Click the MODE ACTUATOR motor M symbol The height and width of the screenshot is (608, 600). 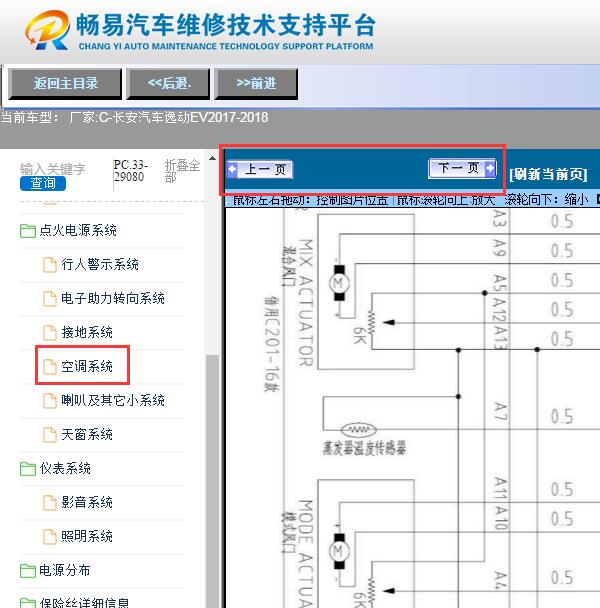point(339,551)
